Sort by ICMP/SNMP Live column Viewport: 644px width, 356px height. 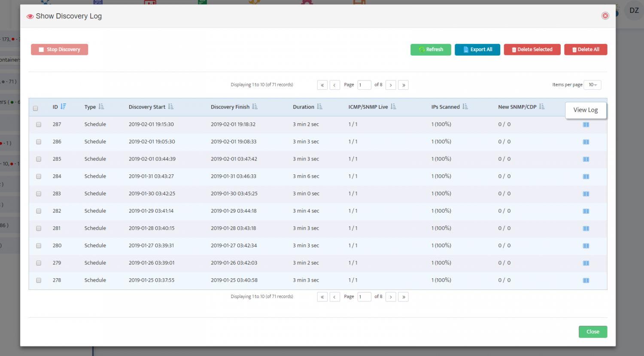394,106
